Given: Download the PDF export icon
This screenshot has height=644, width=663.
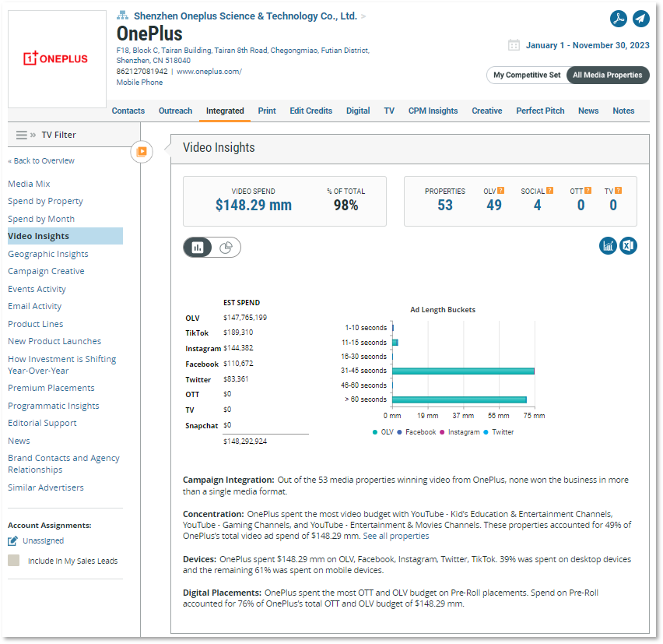Looking at the screenshot, I should click(618, 19).
